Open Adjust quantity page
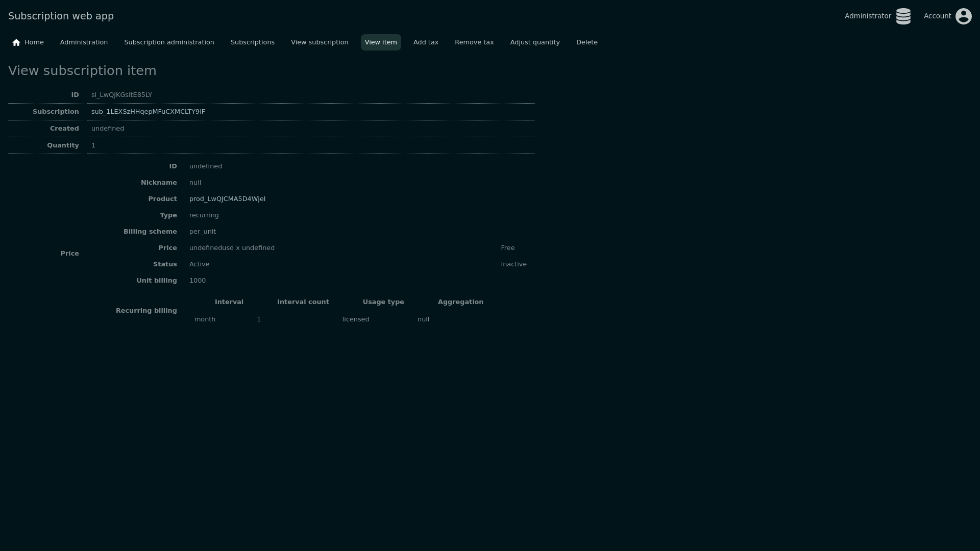The width and height of the screenshot is (980, 551). pos(534,42)
